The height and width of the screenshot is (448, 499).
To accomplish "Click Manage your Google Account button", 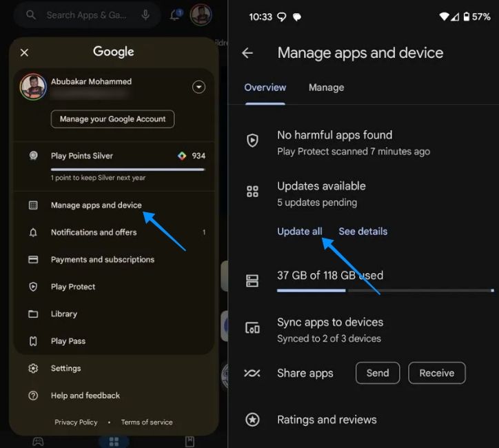I will [x=112, y=119].
